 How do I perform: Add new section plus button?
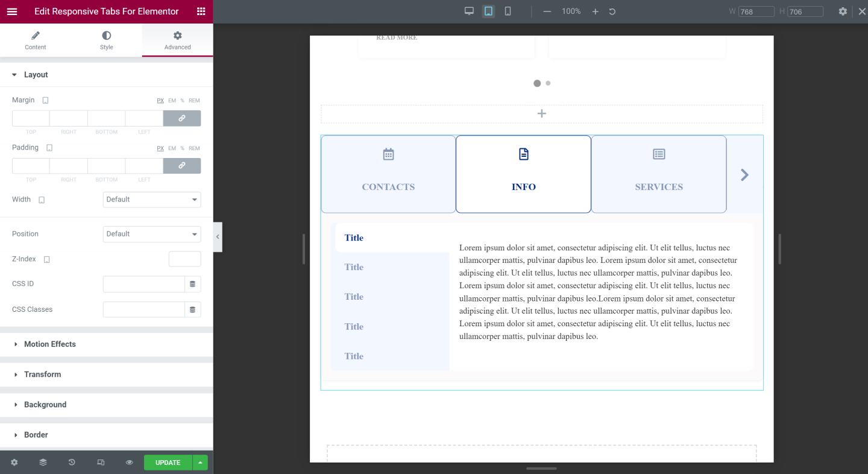[x=542, y=113]
